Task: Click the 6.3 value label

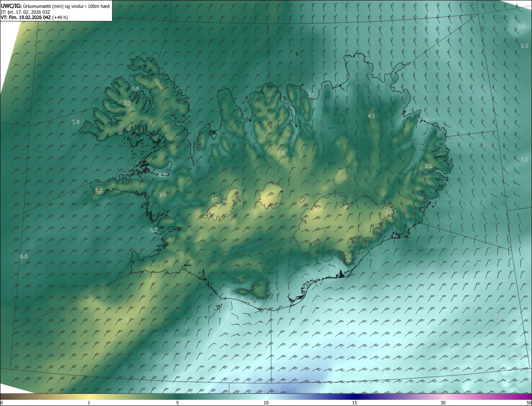Action: tap(154, 230)
